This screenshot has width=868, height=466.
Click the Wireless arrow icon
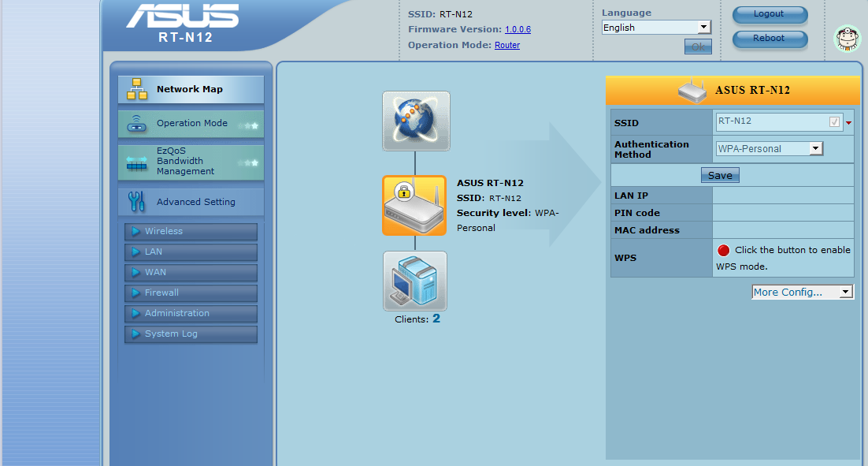[x=135, y=231]
